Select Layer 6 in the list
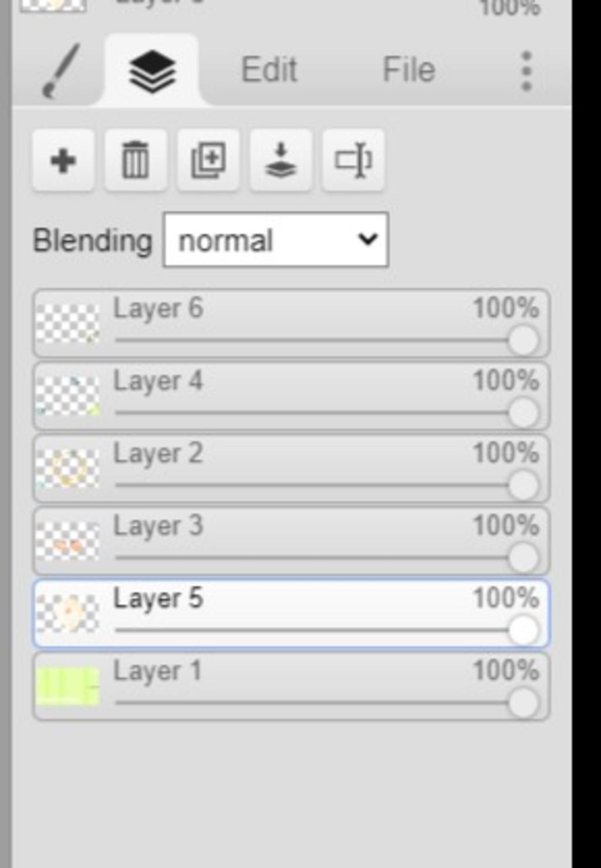The width and height of the screenshot is (601, 868). (x=158, y=308)
